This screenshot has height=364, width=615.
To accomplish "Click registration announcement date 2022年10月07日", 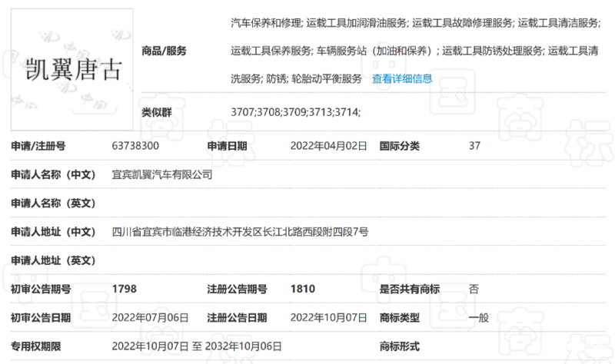I will pos(329,318).
